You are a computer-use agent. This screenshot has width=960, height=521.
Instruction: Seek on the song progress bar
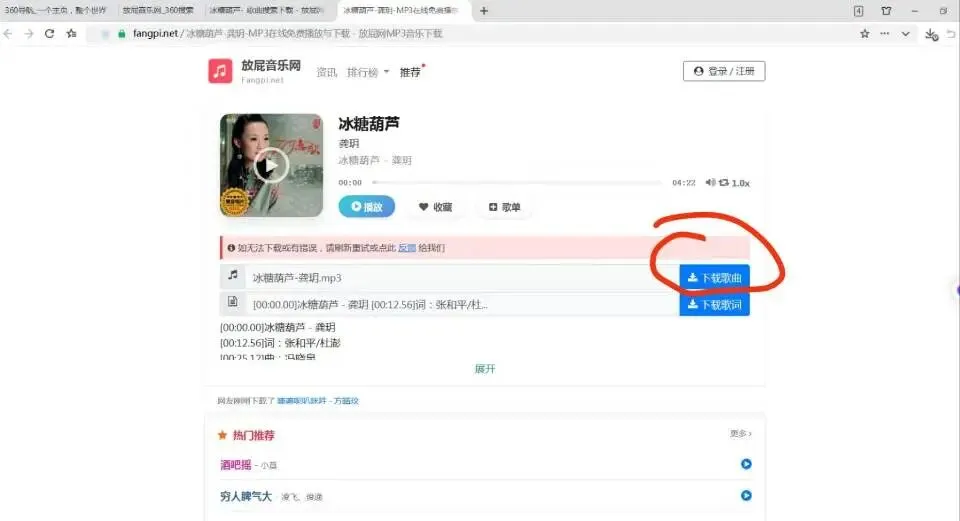(517, 182)
